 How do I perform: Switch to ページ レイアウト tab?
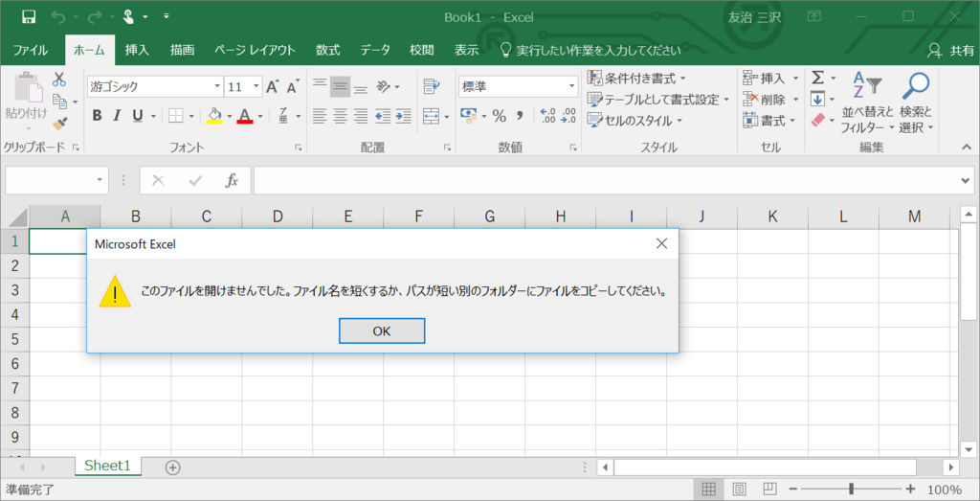pos(255,51)
